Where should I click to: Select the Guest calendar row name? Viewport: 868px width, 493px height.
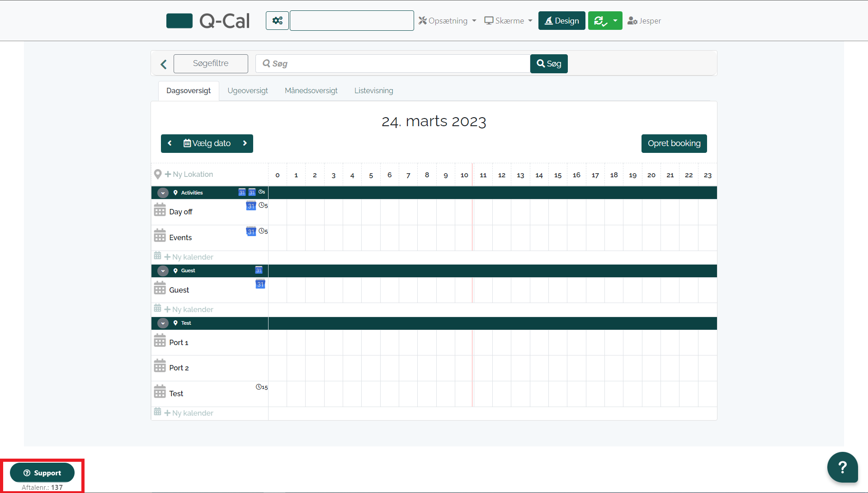pyautogui.click(x=179, y=290)
